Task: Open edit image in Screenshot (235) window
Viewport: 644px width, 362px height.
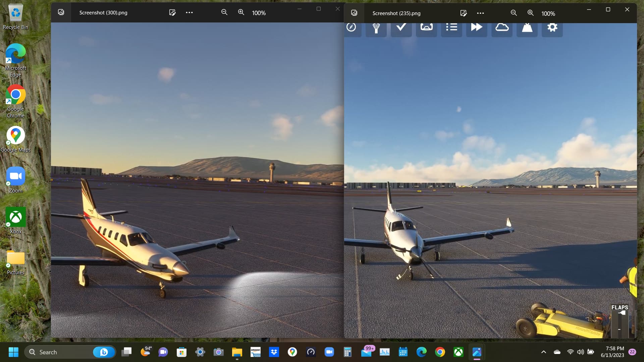Action: point(463,13)
